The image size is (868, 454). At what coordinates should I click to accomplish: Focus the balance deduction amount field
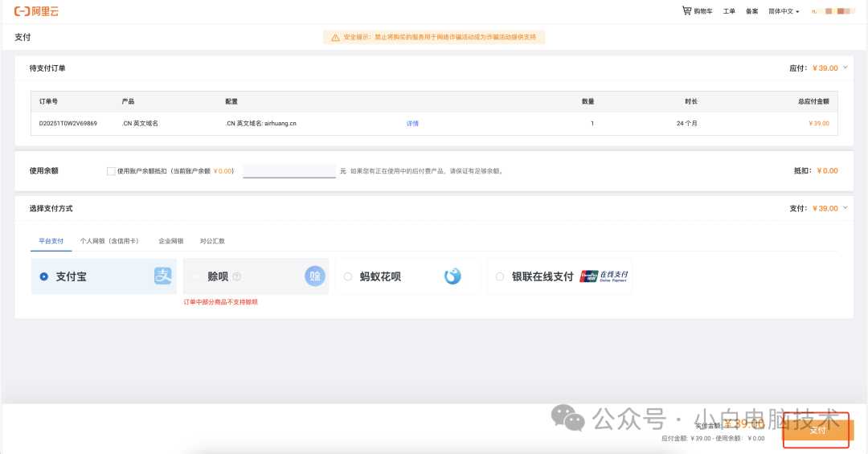point(289,171)
